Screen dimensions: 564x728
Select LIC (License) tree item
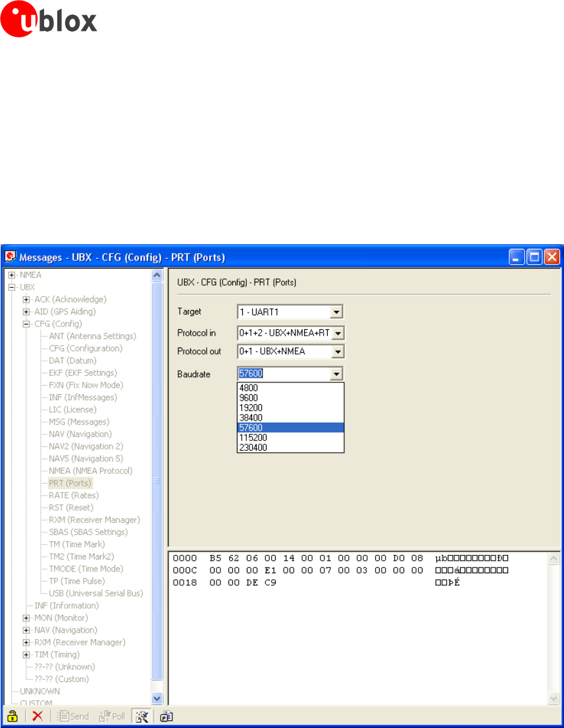coord(72,409)
